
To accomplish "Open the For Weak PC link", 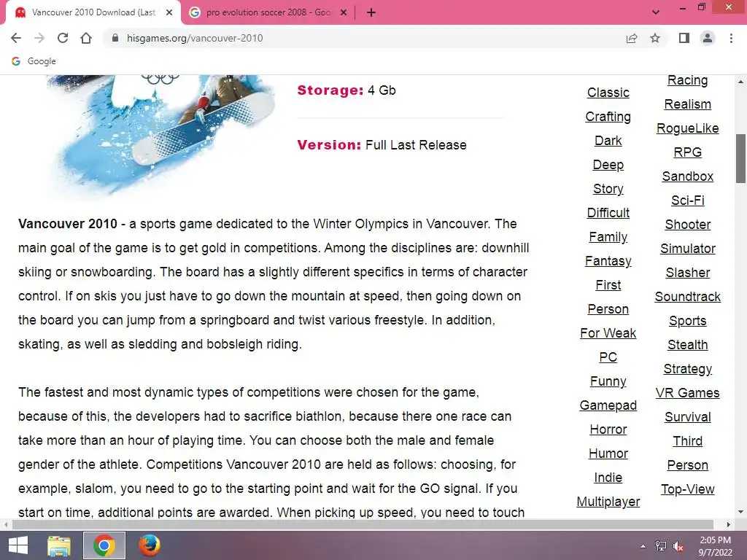I will click(608, 345).
